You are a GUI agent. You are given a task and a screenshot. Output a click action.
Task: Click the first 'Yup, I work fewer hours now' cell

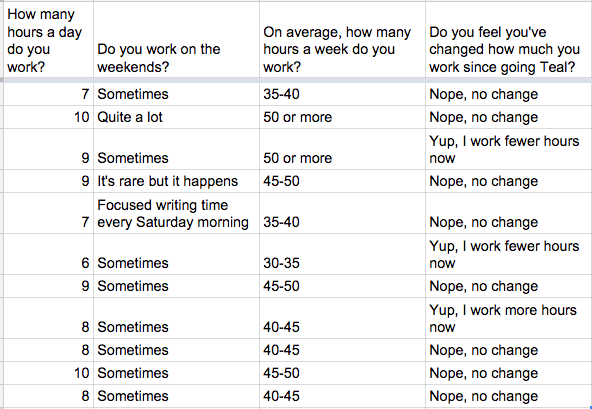point(509,149)
